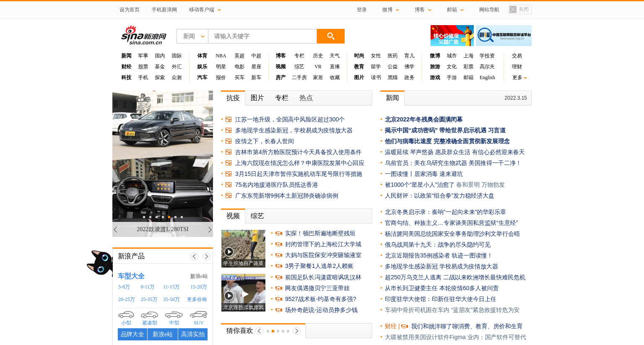The width and height of the screenshot is (644, 345).
Task: Expand the 邮箱 dropdown in top bar
Action: pos(455,10)
